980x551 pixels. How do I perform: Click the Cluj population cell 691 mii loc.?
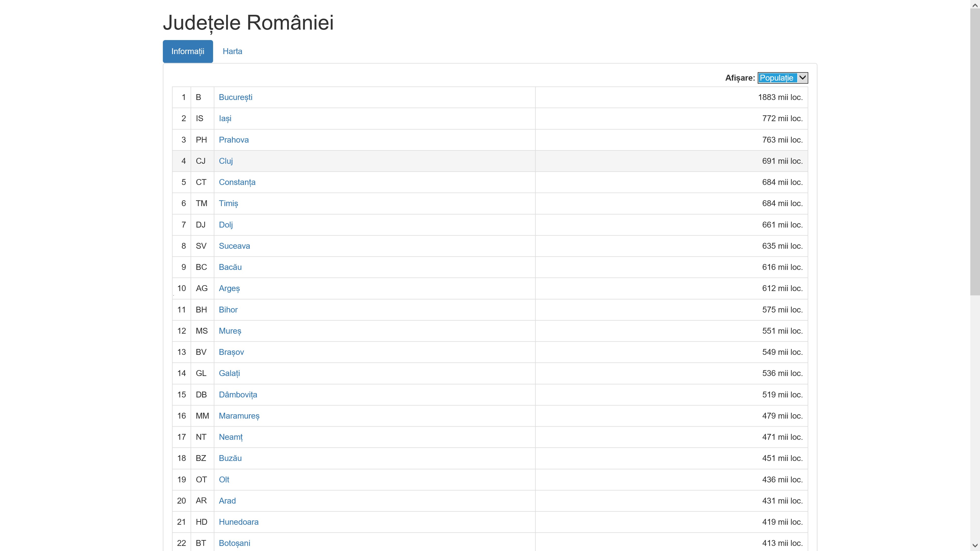782,161
